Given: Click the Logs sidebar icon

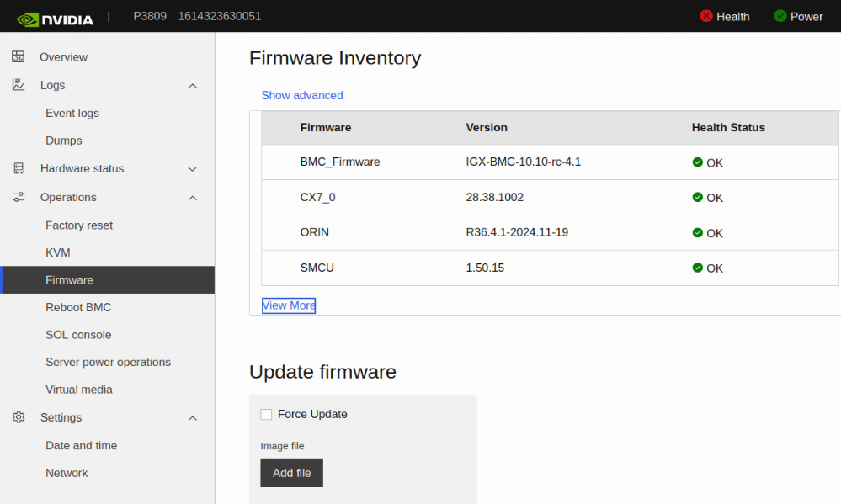Looking at the screenshot, I should tap(18, 85).
